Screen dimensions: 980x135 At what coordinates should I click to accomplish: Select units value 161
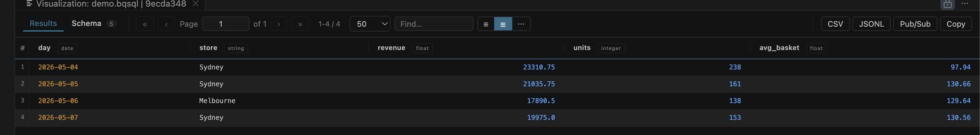tap(735, 84)
